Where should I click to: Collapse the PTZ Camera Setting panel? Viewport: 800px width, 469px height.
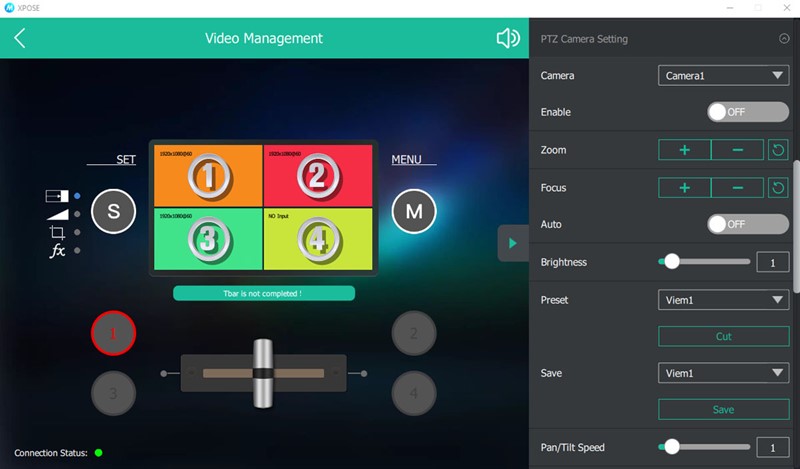click(x=784, y=39)
